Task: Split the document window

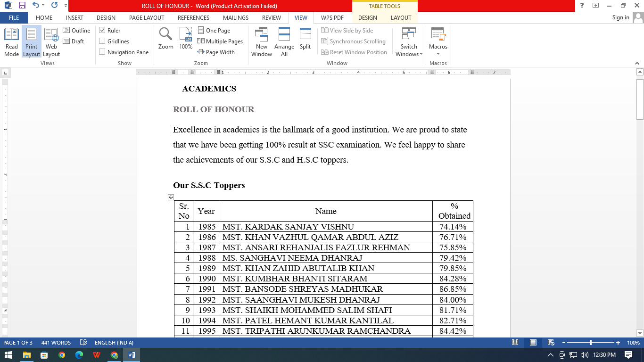Action: coord(305,39)
